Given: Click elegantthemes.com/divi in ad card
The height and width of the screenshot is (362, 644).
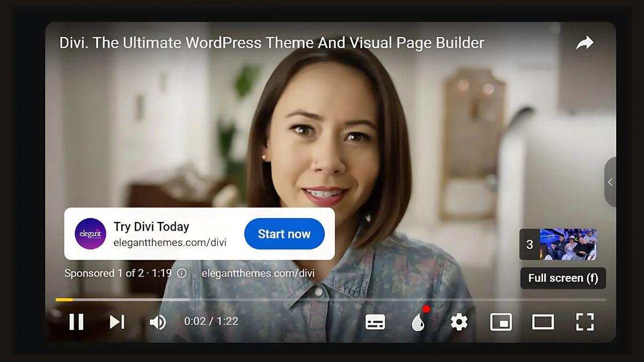Looking at the screenshot, I should (170, 242).
